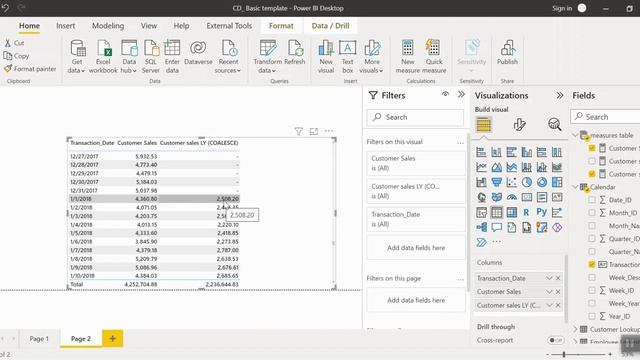Select the Scatter chart visual
The height and width of the screenshot is (360, 640).
tap(511, 182)
